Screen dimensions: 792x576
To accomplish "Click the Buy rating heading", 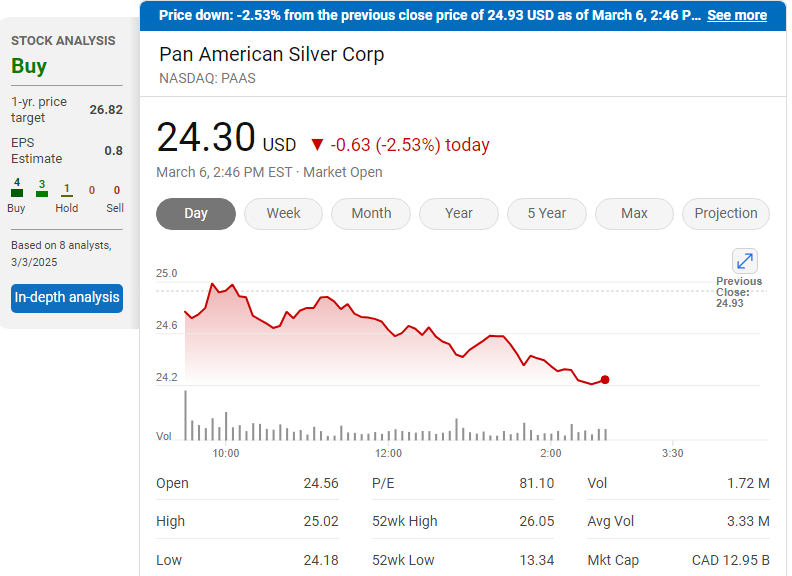I will pos(29,66).
